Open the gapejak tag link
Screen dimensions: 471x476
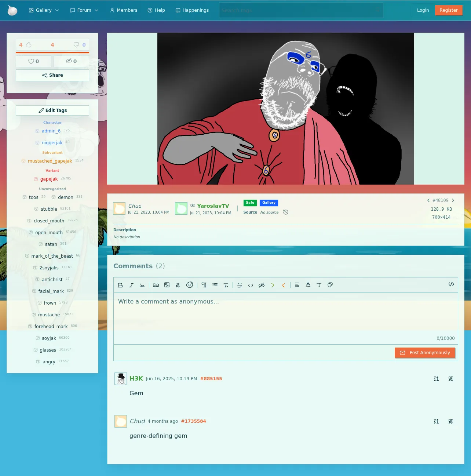click(49, 179)
